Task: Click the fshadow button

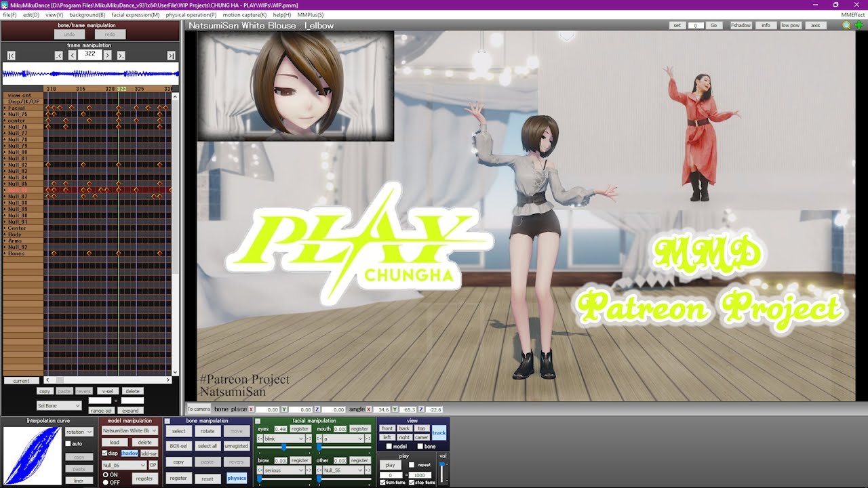Action: point(741,25)
